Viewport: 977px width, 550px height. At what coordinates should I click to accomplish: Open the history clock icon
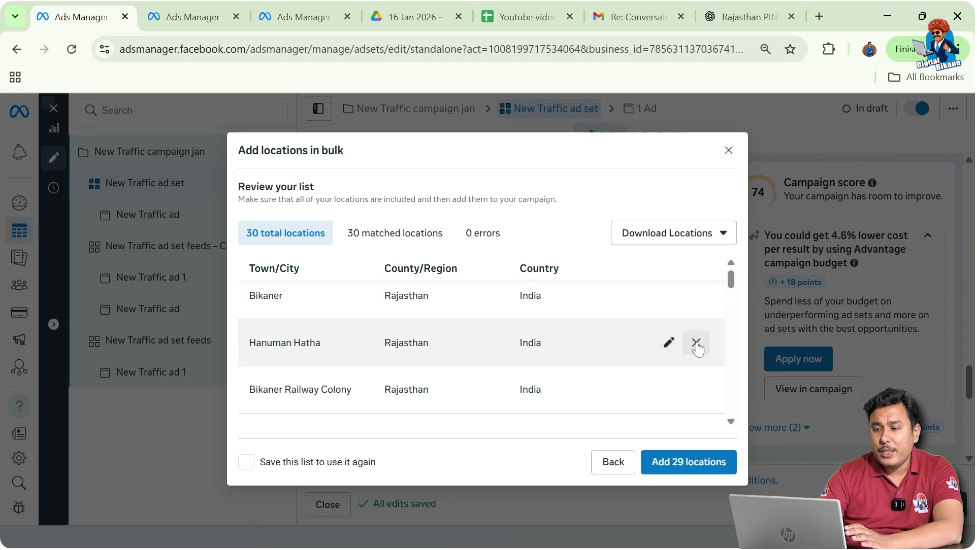pyautogui.click(x=54, y=187)
